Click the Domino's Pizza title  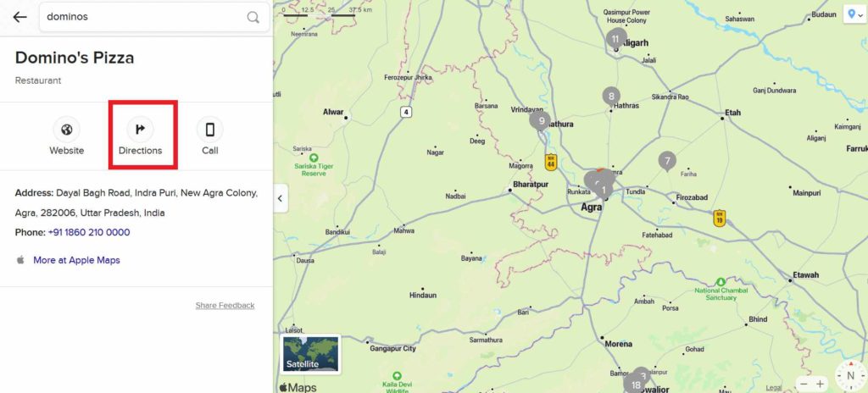click(x=75, y=58)
